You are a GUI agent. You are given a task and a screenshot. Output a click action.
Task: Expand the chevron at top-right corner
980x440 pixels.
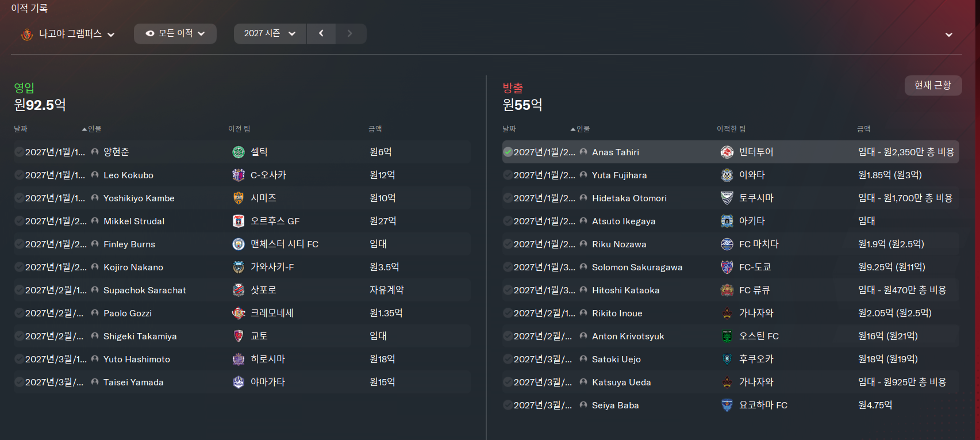click(949, 35)
